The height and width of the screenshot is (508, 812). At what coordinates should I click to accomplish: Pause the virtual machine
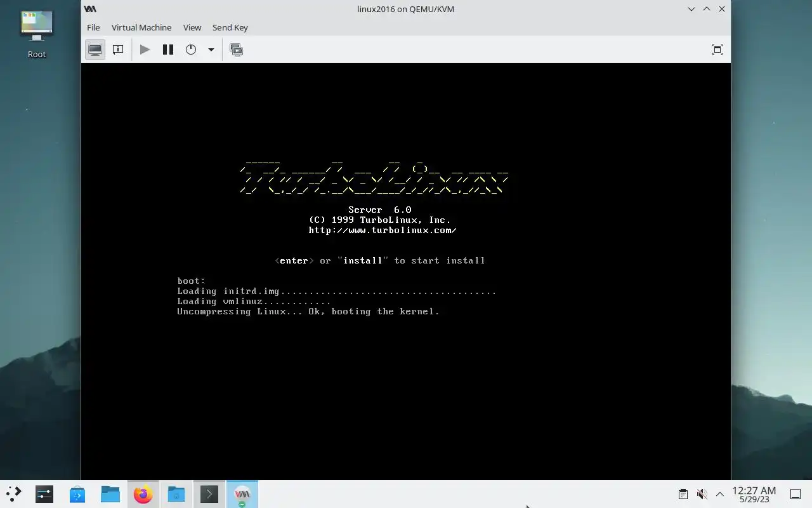[168, 50]
